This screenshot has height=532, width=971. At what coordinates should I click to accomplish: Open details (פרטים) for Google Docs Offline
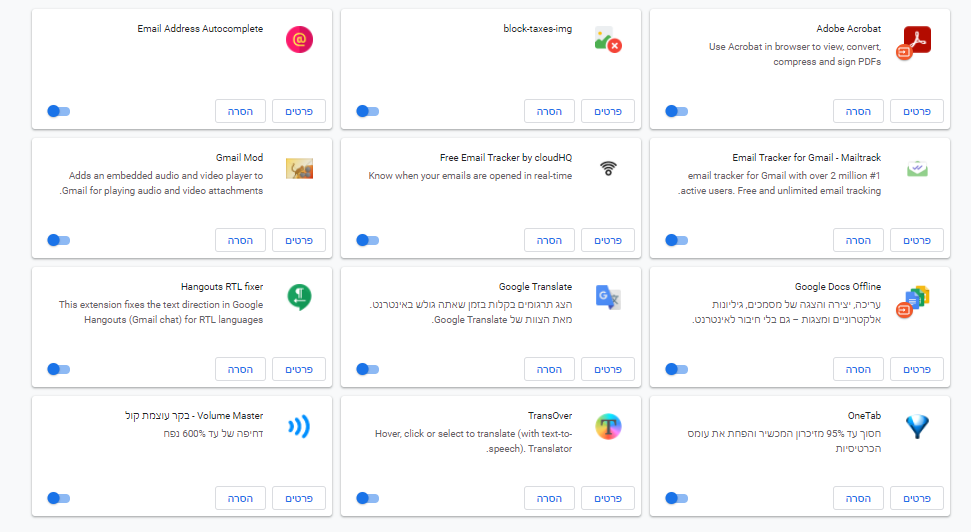point(917,369)
